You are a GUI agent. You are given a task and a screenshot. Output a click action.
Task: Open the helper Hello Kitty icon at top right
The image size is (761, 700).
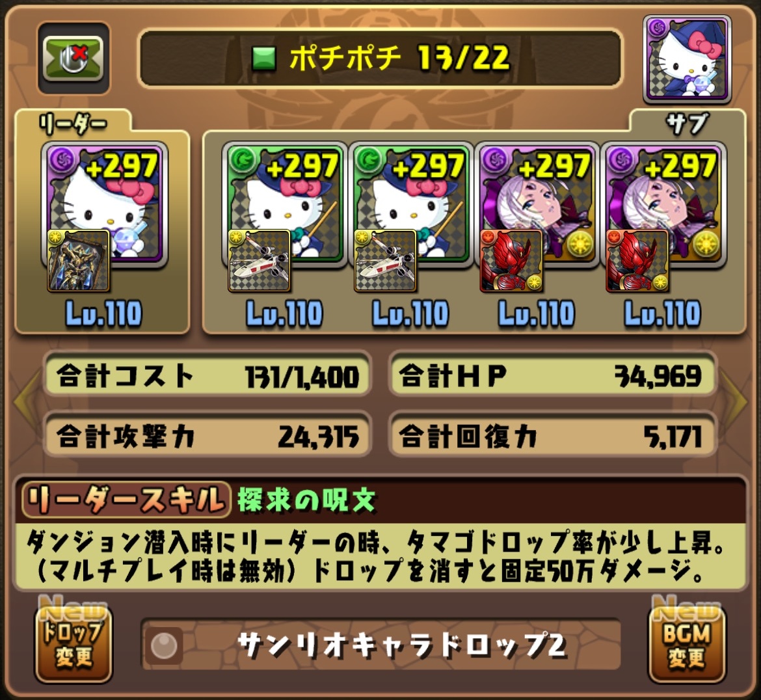click(x=687, y=59)
